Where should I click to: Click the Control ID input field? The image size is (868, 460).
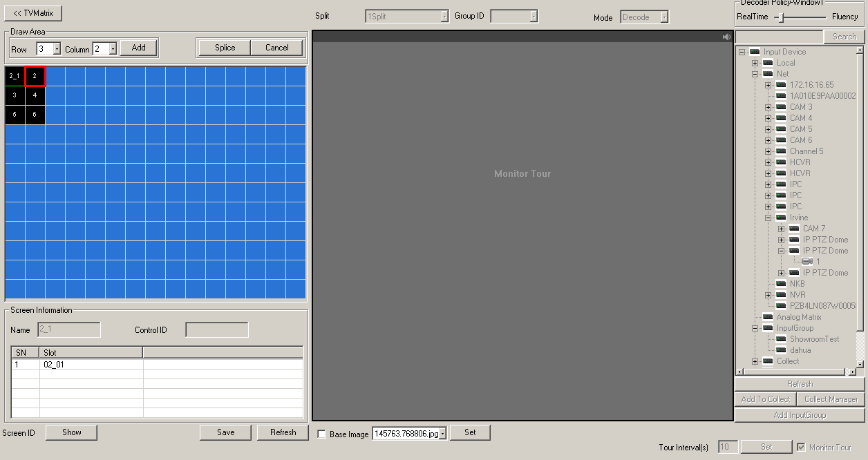(217, 330)
